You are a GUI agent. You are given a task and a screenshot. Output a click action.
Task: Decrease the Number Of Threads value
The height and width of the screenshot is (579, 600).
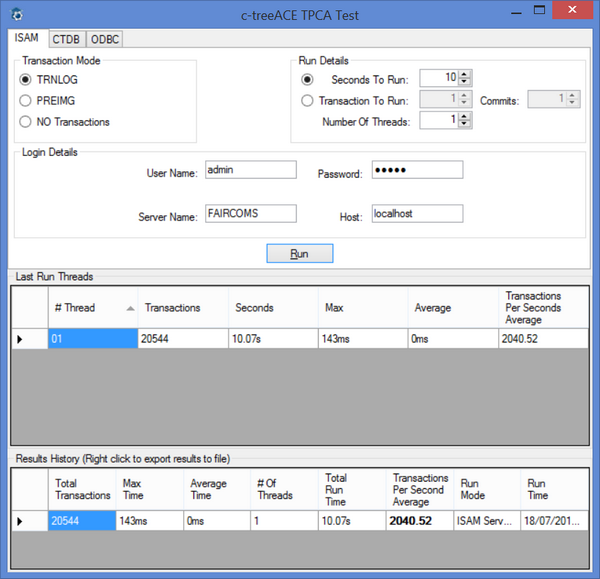(x=465, y=125)
